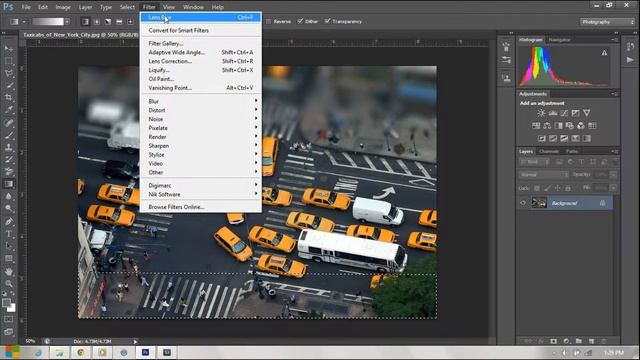This screenshot has width=640, height=360.
Task: Select the Rectangular Marquee tool
Action: click(x=9, y=61)
